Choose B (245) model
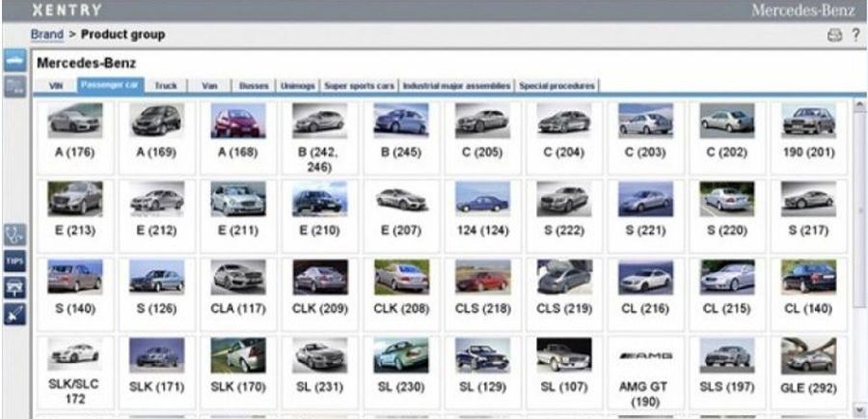Image resolution: width=868 pixels, height=419 pixels. point(401,137)
